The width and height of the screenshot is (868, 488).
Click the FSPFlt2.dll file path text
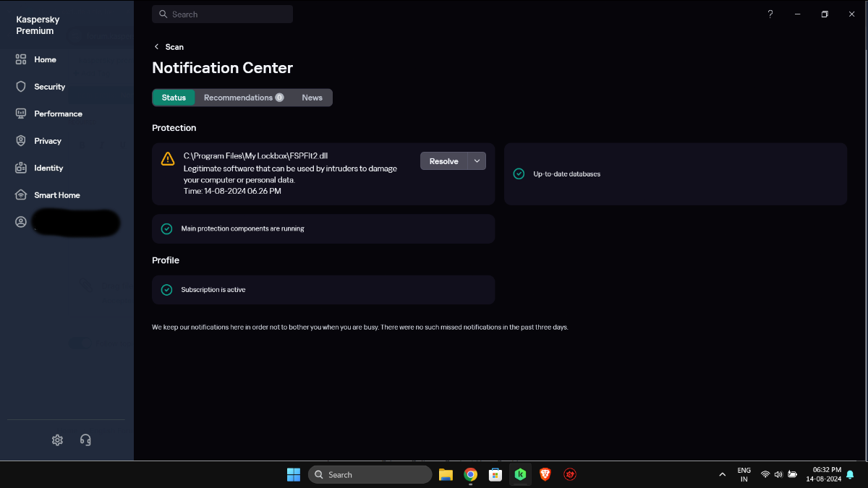256,155
